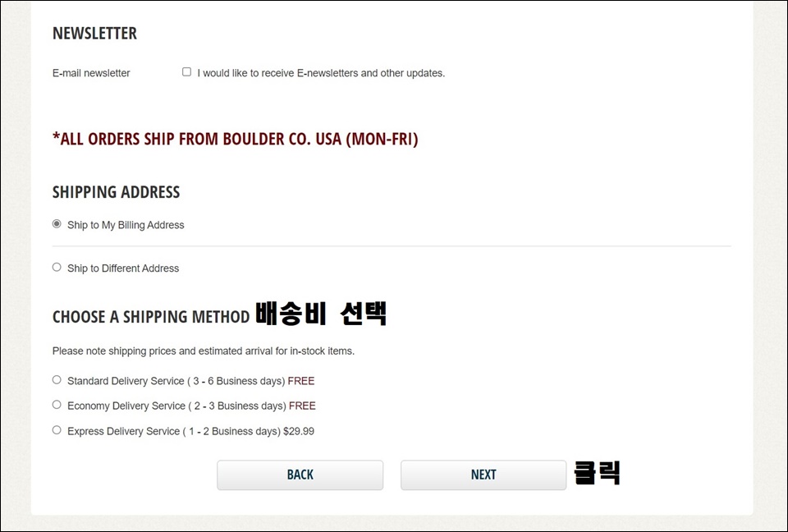
Task: Select the Ship to My Billing Address radio button
Action: (57, 224)
